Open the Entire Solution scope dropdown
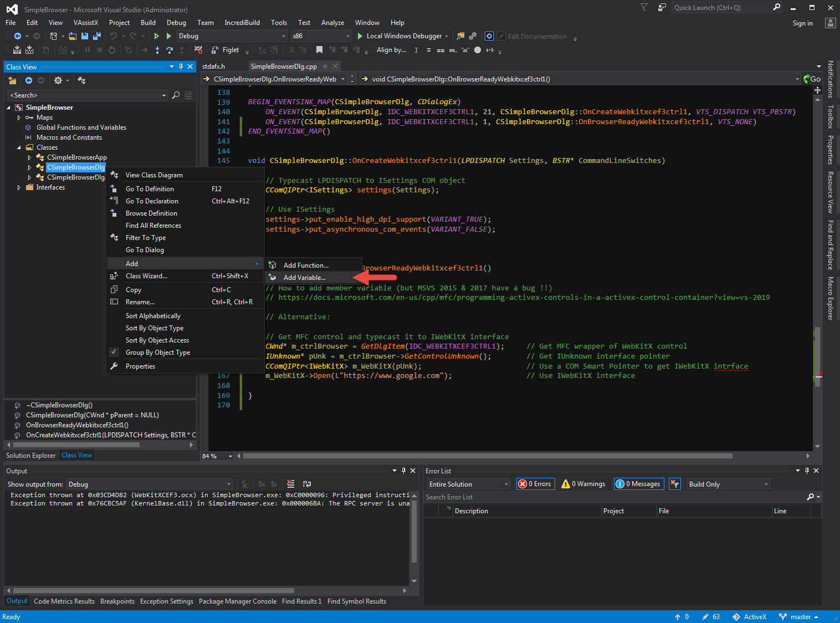This screenshot has height=623, width=840. tap(468, 484)
